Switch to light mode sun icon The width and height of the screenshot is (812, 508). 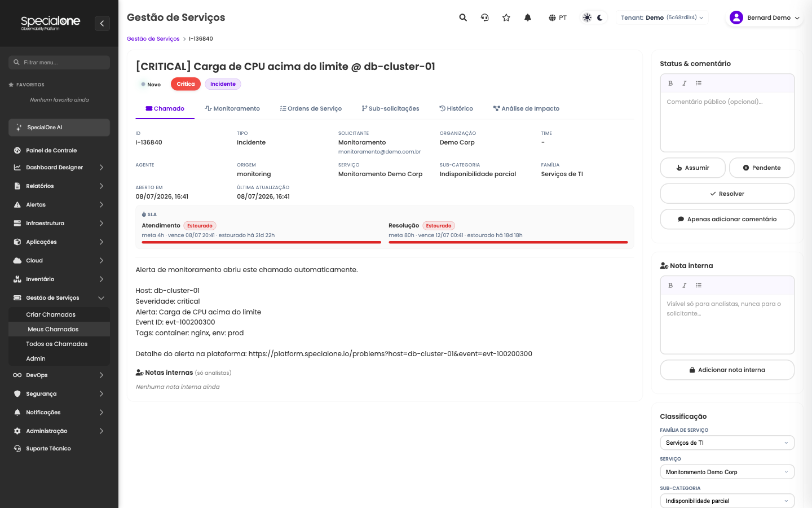coord(587,17)
